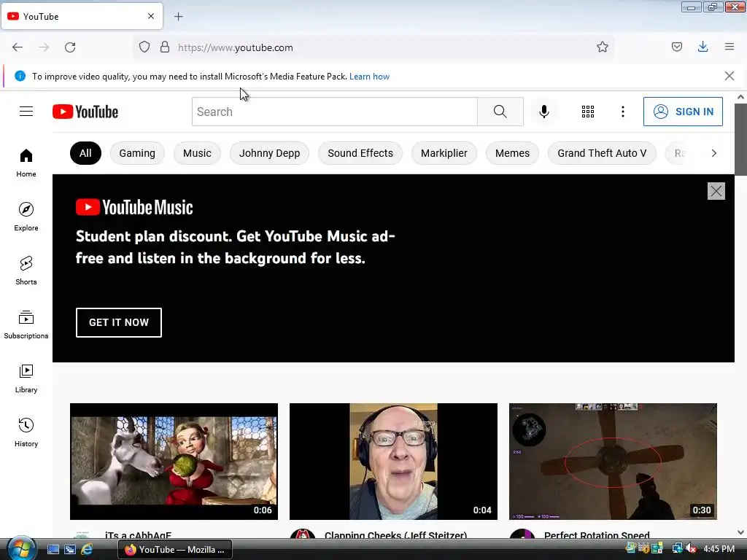Open Subscriptions in the sidebar
Screen dimensions: 747x560
pyautogui.click(x=26, y=324)
